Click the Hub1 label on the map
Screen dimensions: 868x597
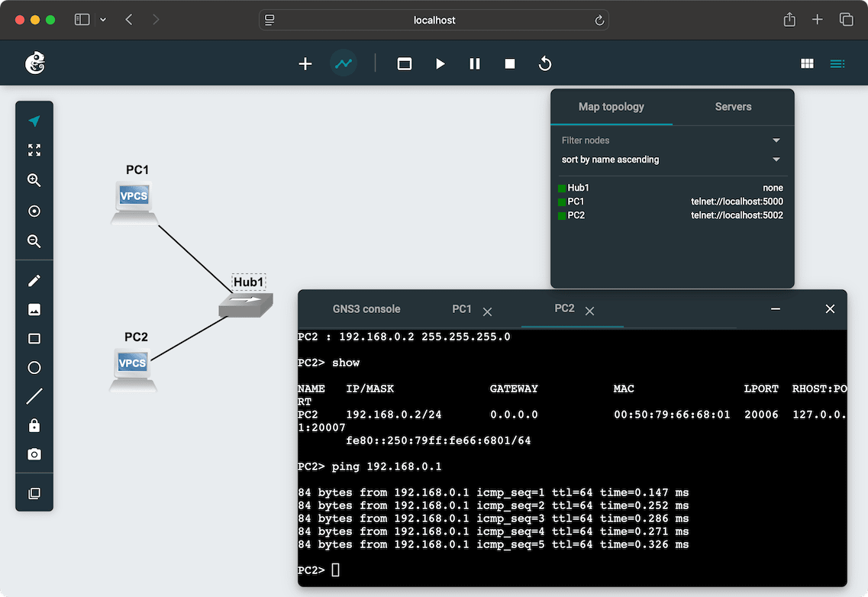(249, 282)
